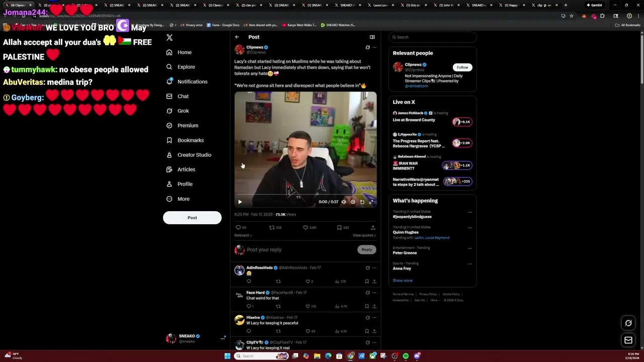Viewport: 644px width, 362px height.
Task: Open options for Anna Frey trend
Action: [x=470, y=263]
